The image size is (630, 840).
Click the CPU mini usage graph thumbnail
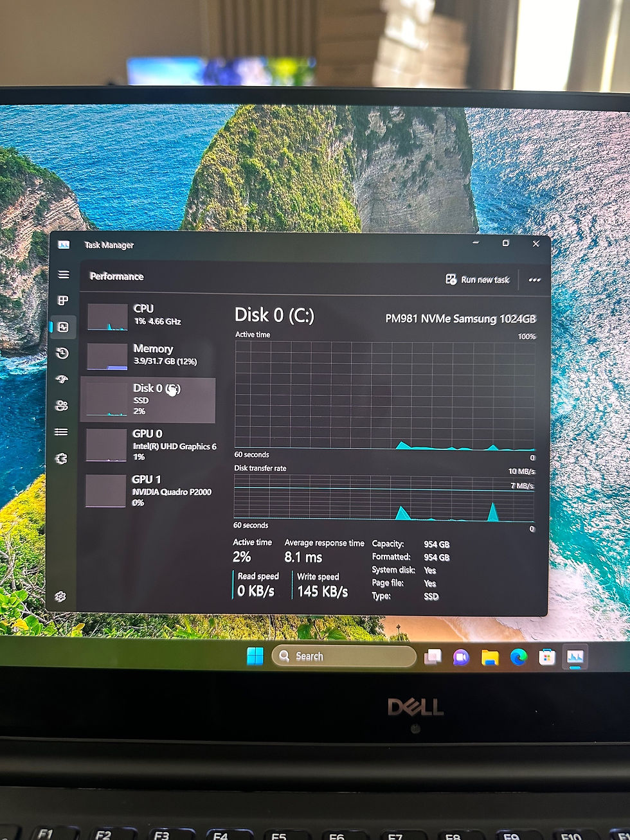(x=107, y=317)
